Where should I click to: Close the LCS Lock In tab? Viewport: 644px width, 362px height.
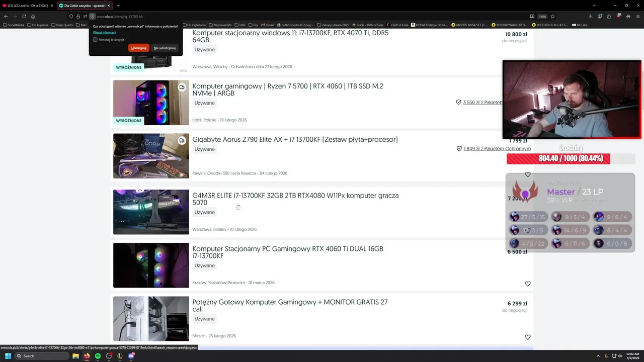52,6
